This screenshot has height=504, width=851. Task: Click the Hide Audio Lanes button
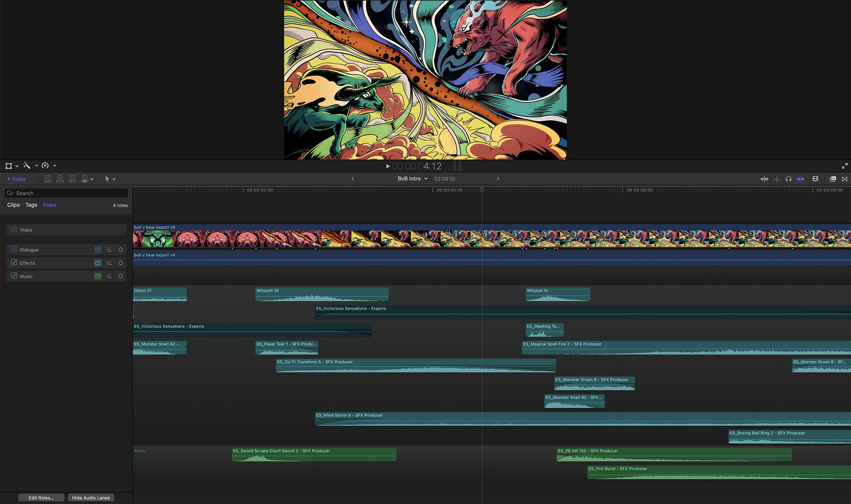tap(91, 498)
